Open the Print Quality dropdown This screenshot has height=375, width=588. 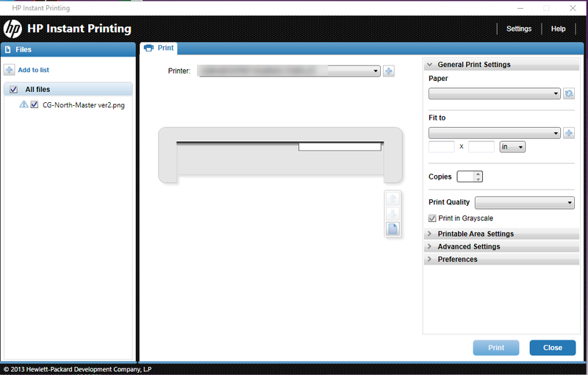(x=524, y=203)
